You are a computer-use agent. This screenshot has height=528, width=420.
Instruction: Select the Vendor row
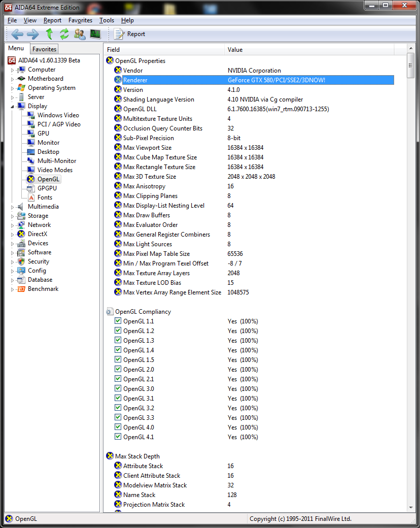click(x=254, y=71)
